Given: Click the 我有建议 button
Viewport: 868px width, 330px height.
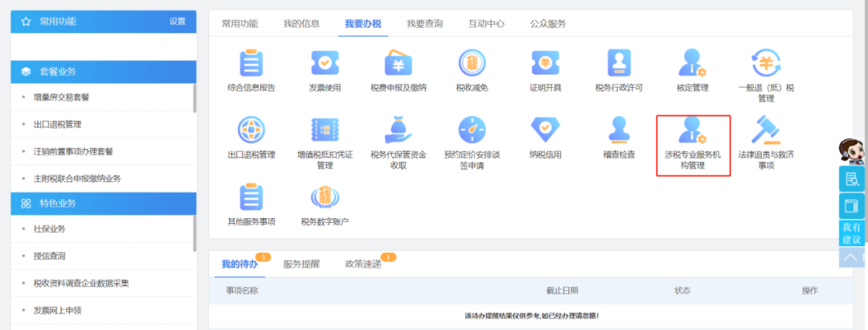Looking at the screenshot, I should 851,233.
